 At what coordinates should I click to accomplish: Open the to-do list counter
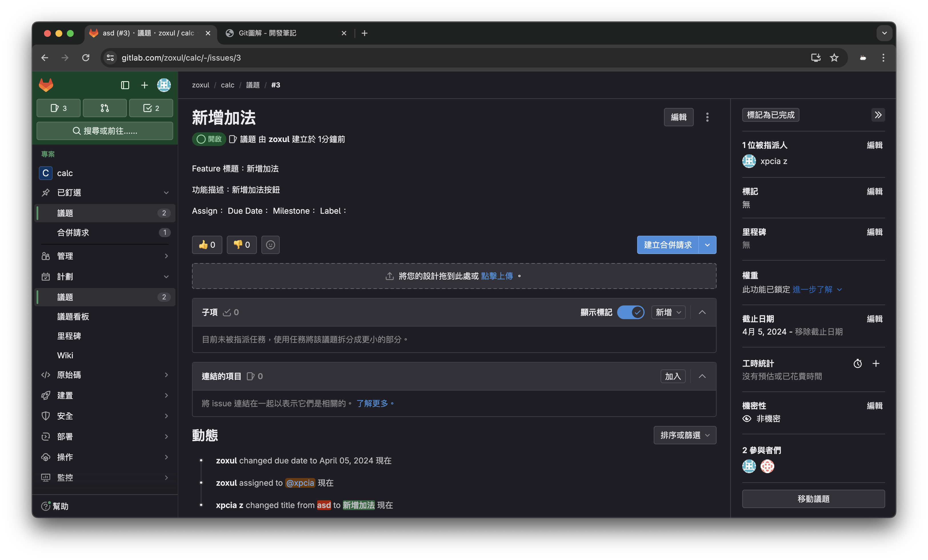(151, 109)
